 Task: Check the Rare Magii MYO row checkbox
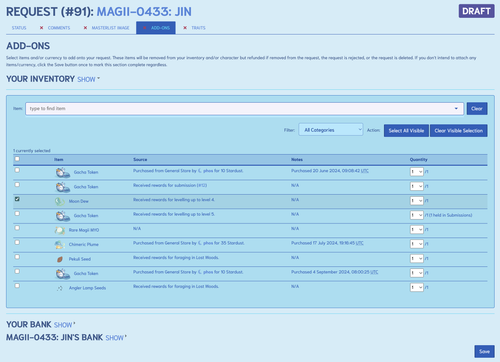(x=17, y=228)
